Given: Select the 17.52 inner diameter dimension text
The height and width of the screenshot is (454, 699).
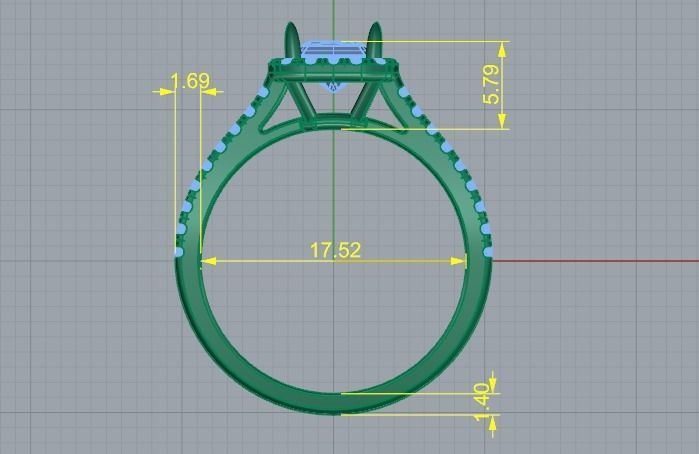Looking at the screenshot, I should click(335, 250).
